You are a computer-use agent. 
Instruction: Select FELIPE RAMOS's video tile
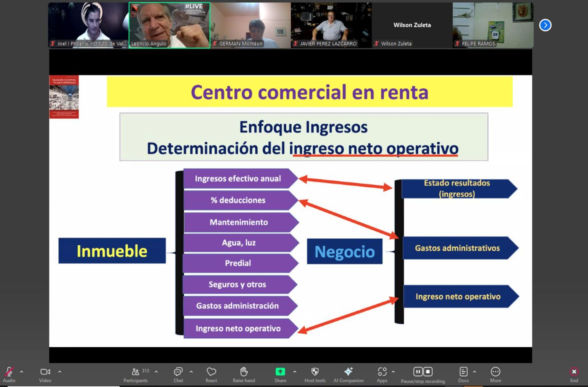(x=493, y=25)
